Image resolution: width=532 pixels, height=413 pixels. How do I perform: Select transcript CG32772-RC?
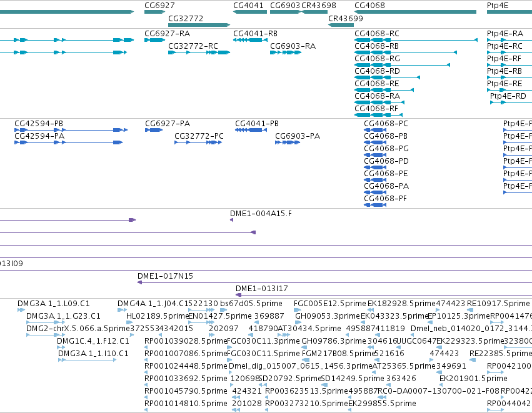193,46
